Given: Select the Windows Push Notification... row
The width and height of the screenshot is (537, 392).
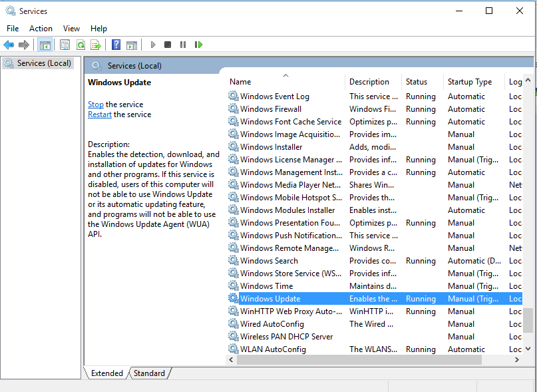Looking at the screenshot, I should [x=374, y=236].
